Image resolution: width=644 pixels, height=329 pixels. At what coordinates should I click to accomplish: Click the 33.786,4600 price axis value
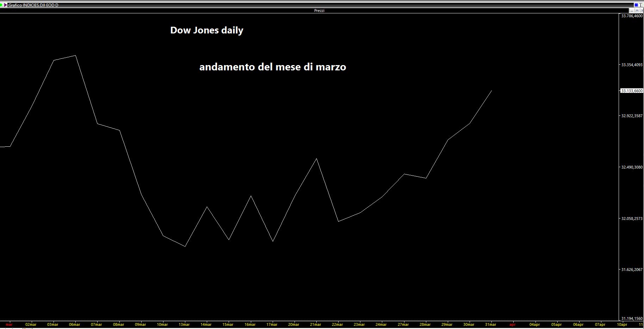point(632,16)
